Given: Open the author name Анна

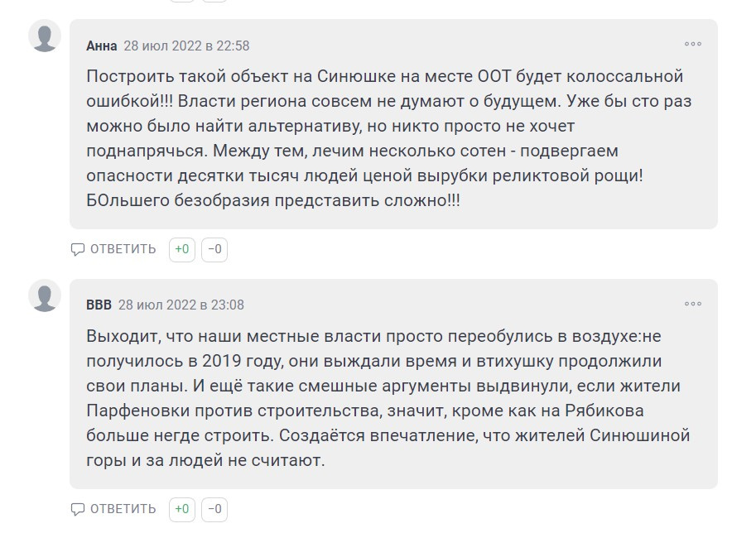Looking at the screenshot, I should click(x=101, y=46).
